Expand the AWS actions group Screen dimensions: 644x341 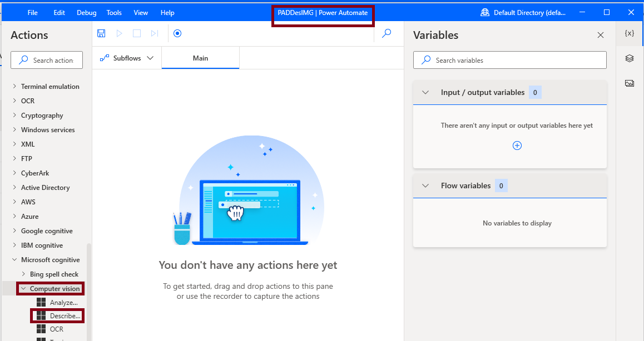[15, 202]
